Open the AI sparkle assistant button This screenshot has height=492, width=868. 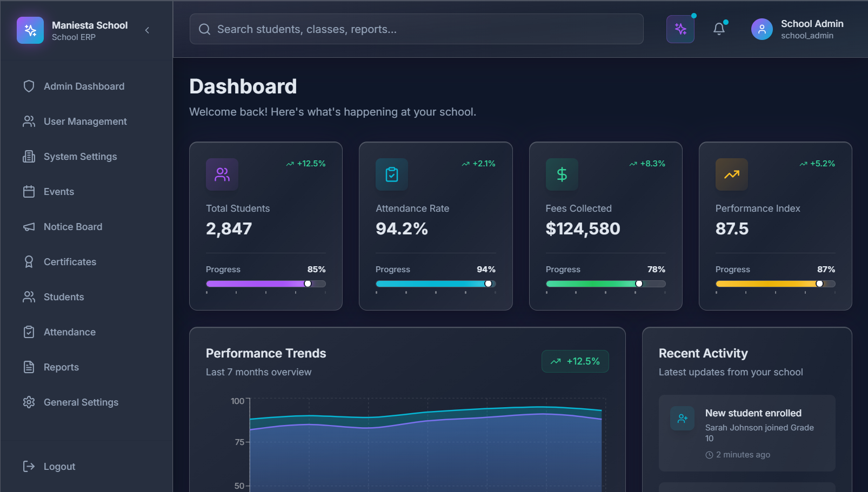point(680,29)
